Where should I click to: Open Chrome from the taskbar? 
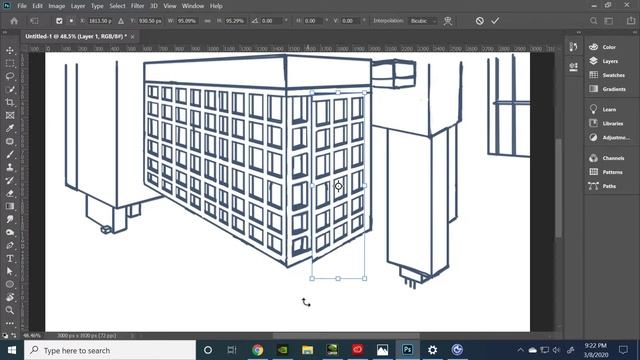point(258,350)
